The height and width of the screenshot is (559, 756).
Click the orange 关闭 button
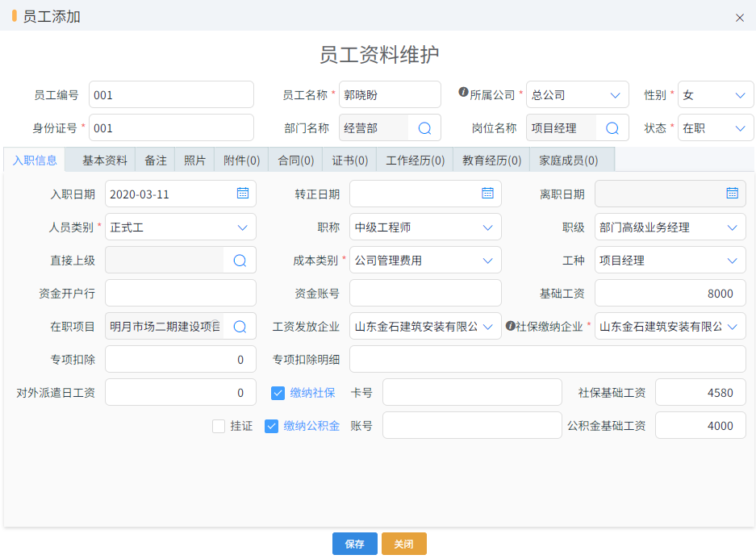(x=404, y=544)
